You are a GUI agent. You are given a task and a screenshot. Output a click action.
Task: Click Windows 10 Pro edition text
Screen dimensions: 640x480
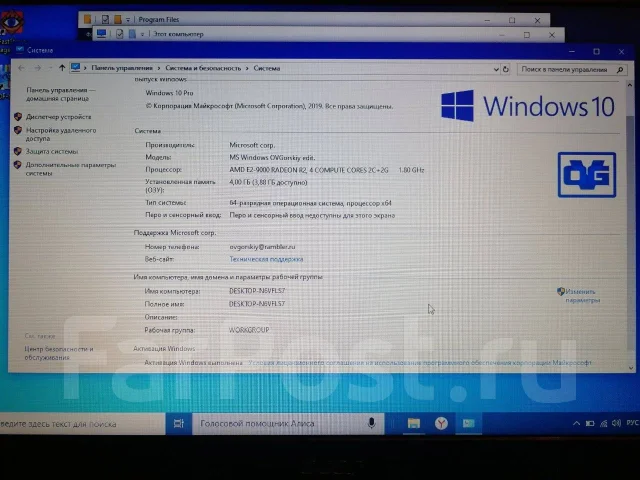point(169,93)
